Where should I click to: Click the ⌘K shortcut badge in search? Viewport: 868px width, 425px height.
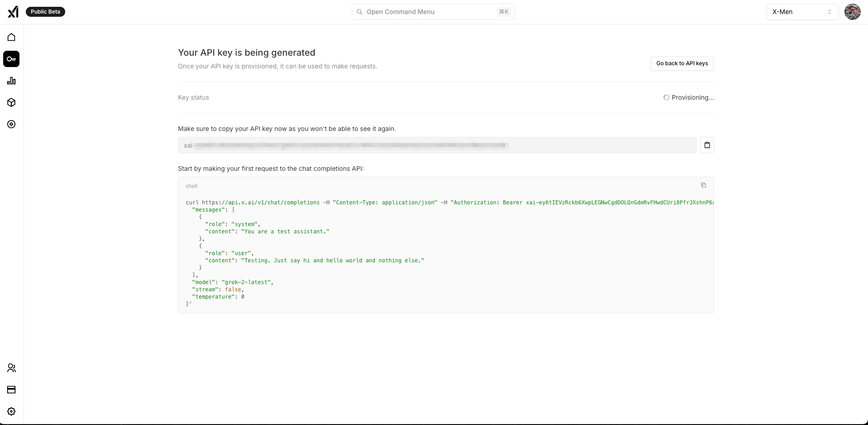click(x=504, y=12)
